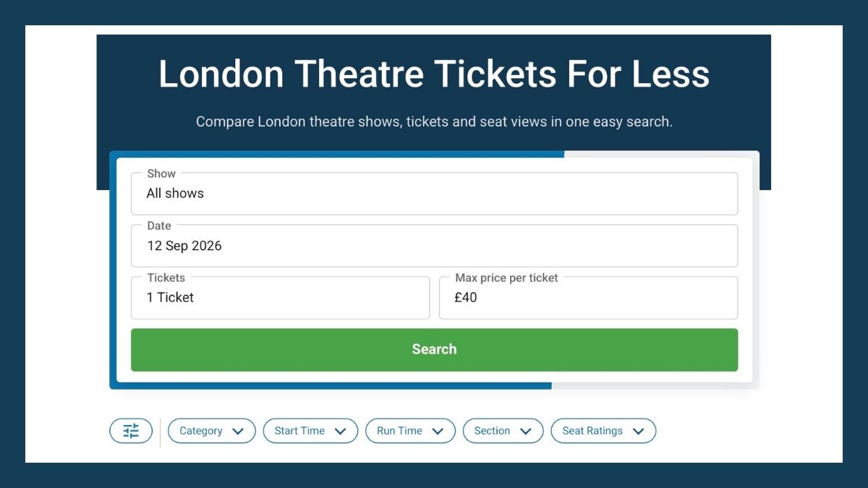Viewport: 868px width, 488px height.
Task: Click the Max price per ticket label
Action: point(506,278)
